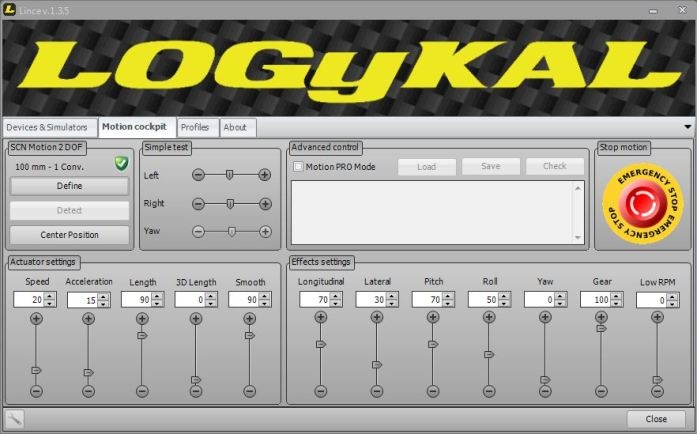Decrease Longitudinal effect with minus icon
The height and width of the screenshot is (434, 697).
point(321,391)
